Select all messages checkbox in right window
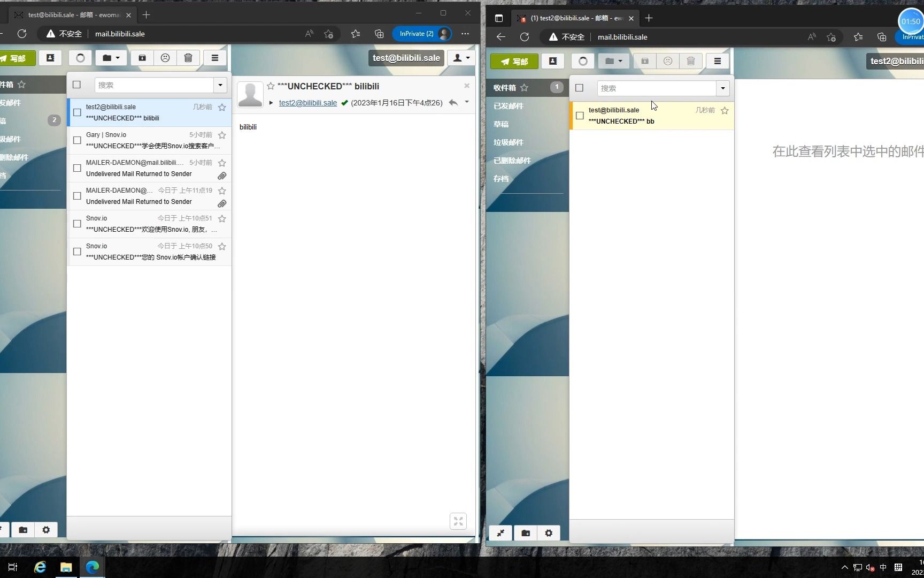 [x=579, y=88]
